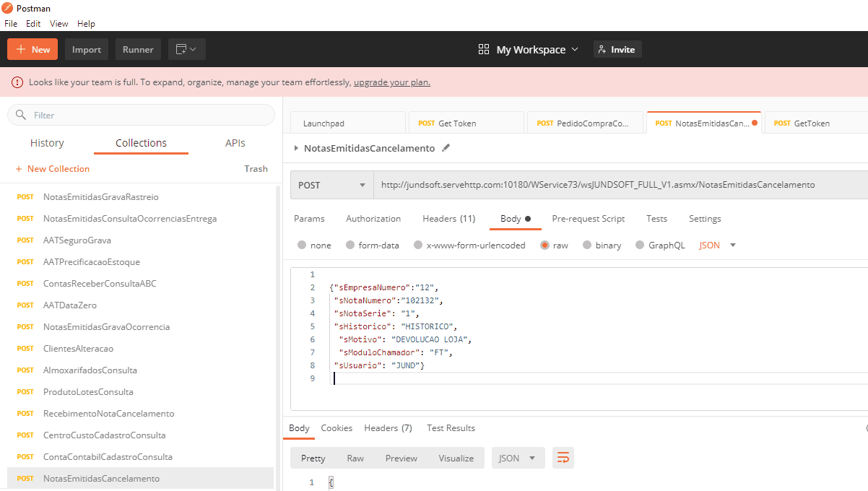Open the POST method dropdown
This screenshot has width=868, height=491.
click(x=331, y=185)
